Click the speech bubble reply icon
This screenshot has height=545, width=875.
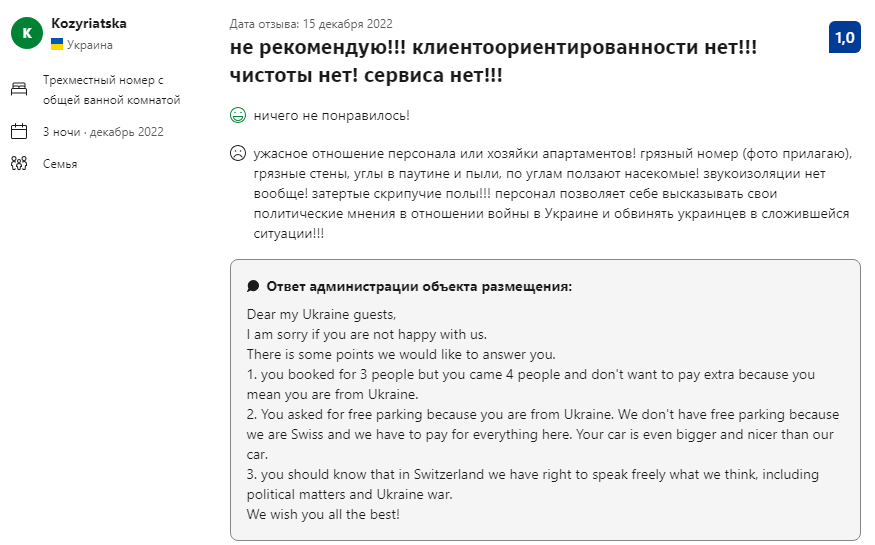(x=253, y=286)
